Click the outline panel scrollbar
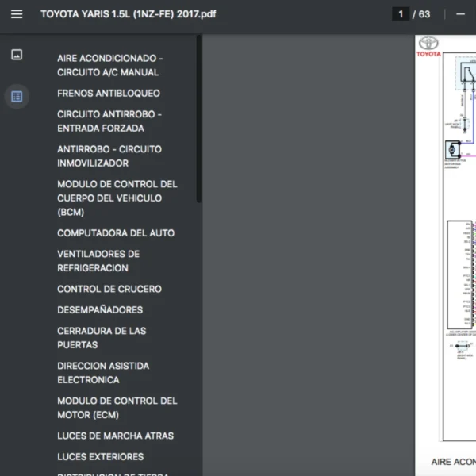476x476 pixels. click(198, 119)
